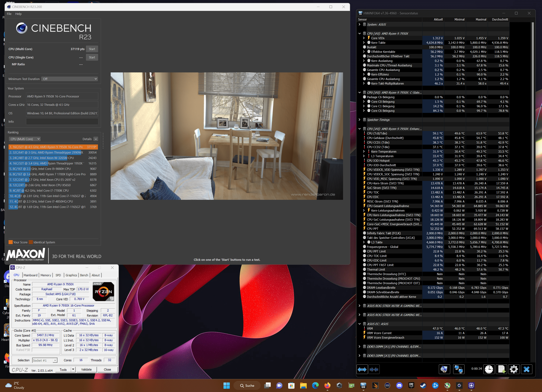Switch to CPU-Z icon on the taskbar

tap(471, 385)
